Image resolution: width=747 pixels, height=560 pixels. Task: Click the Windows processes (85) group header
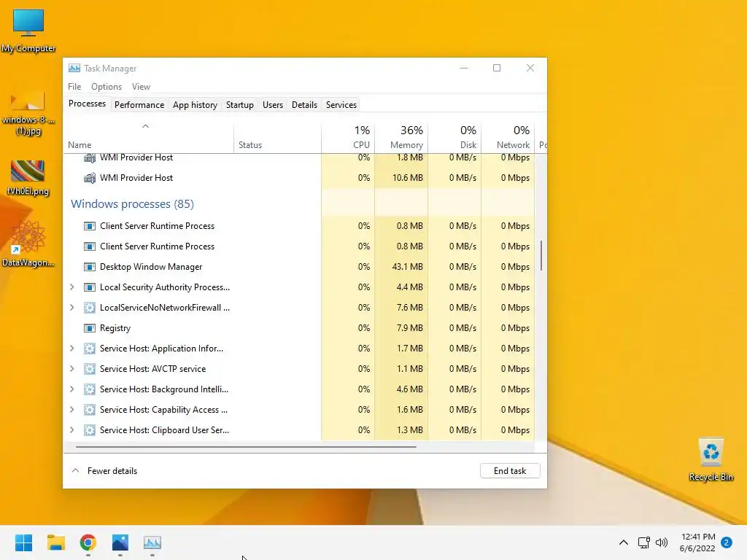click(133, 204)
